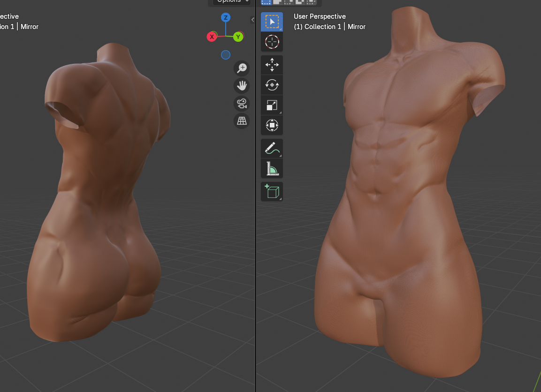Click the "Mirror" label in left viewport
Viewport: 541px width, 392px height.
[x=30, y=27]
